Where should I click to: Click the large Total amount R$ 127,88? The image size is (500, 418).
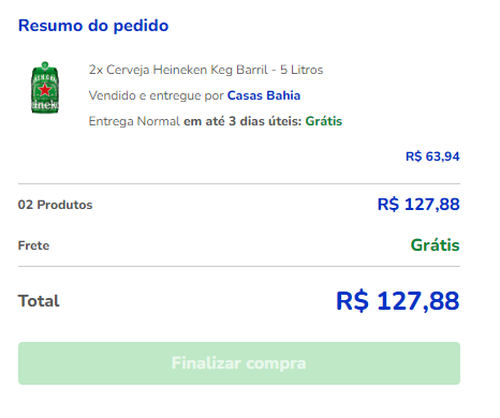point(398,301)
